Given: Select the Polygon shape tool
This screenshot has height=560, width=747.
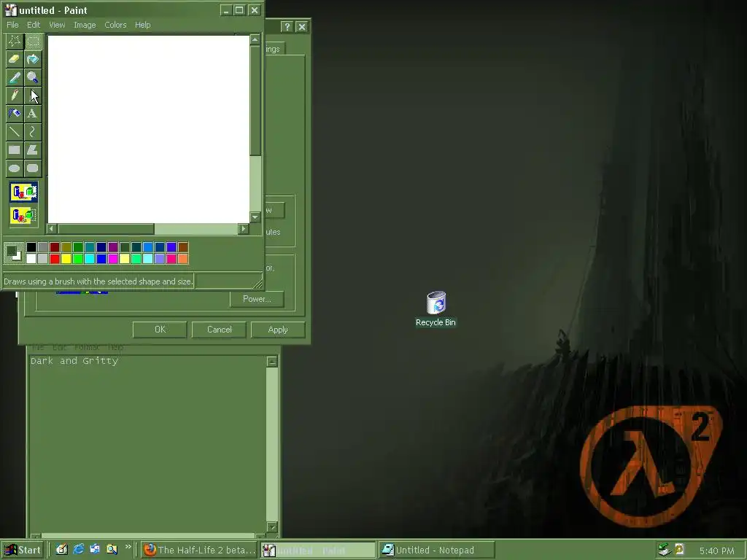Looking at the screenshot, I should (33, 150).
